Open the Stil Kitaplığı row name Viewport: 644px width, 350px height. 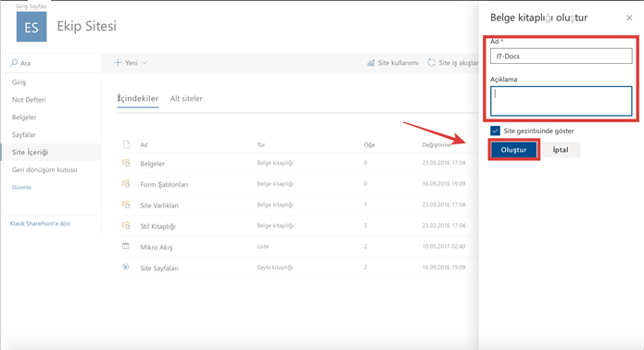tap(158, 227)
